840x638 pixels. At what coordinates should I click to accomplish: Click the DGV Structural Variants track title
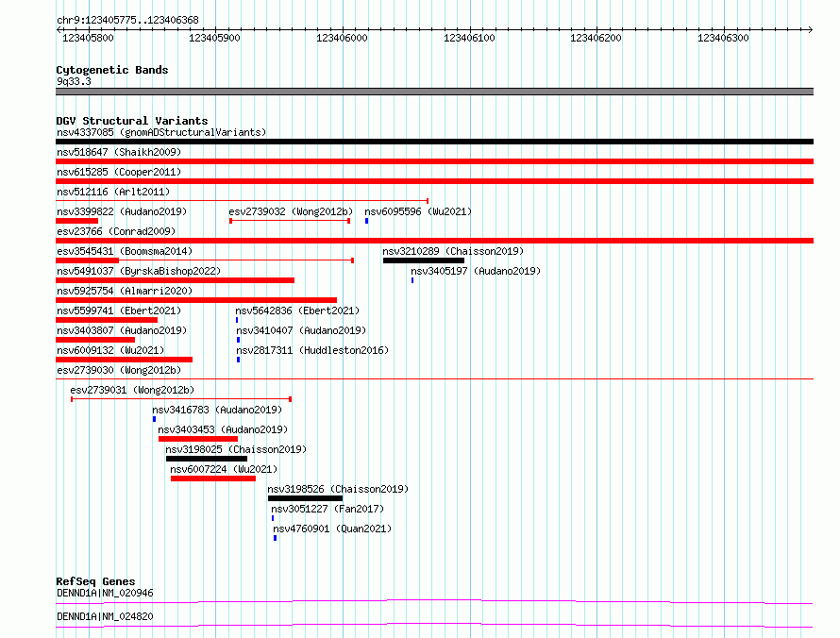132,121
